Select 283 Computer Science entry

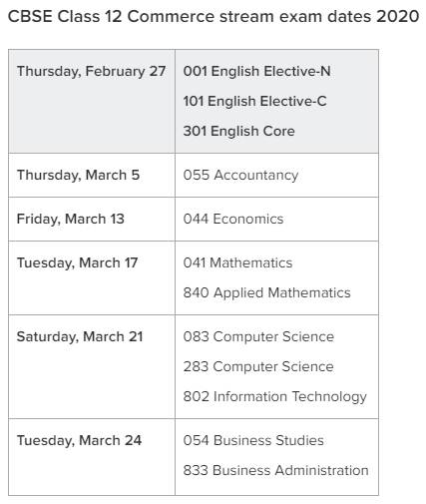tap(258, 366)
